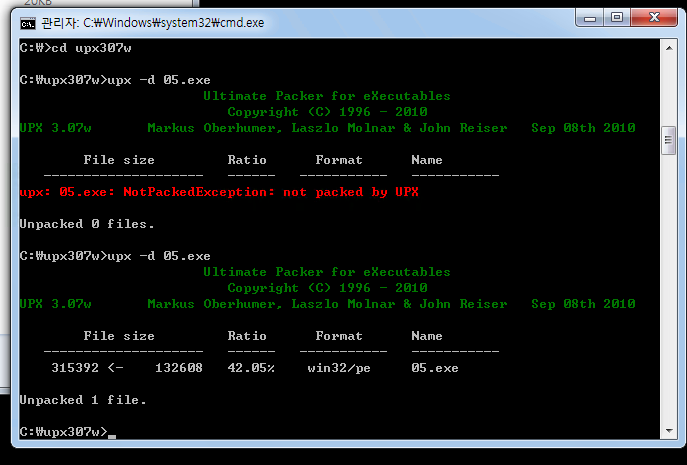The width and height of the screenshot is (687, 465).
Task: Close the cmd.exe window
Action: (654, 18)
